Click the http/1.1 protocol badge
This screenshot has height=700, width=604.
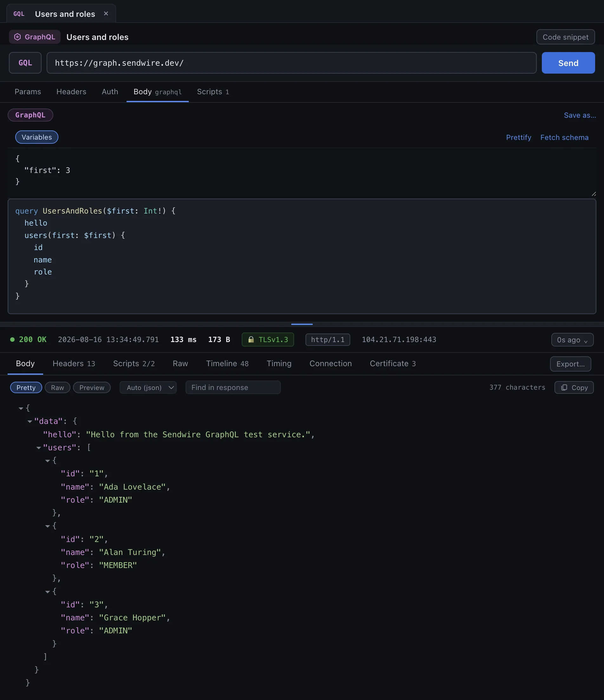[328, 340]
